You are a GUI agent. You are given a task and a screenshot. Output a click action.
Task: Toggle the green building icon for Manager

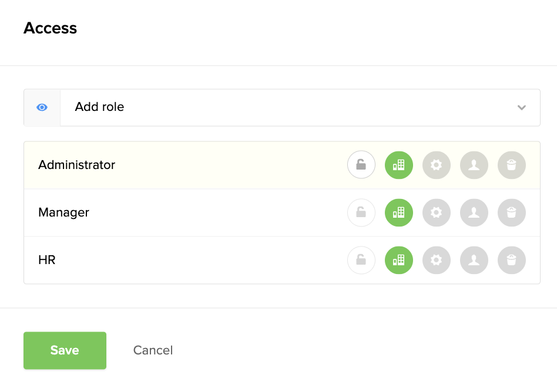[399, 212]
